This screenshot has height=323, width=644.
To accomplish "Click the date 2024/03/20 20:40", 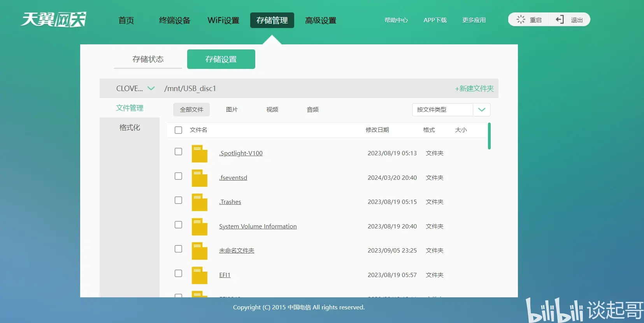I will click(392, 178).
